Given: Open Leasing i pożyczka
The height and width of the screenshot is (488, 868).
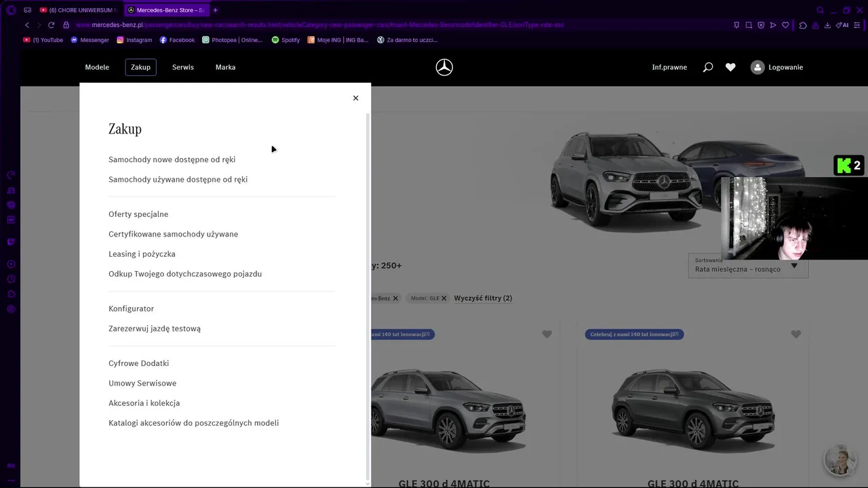Looking at the screenshot, I should [x=142, y=254].
